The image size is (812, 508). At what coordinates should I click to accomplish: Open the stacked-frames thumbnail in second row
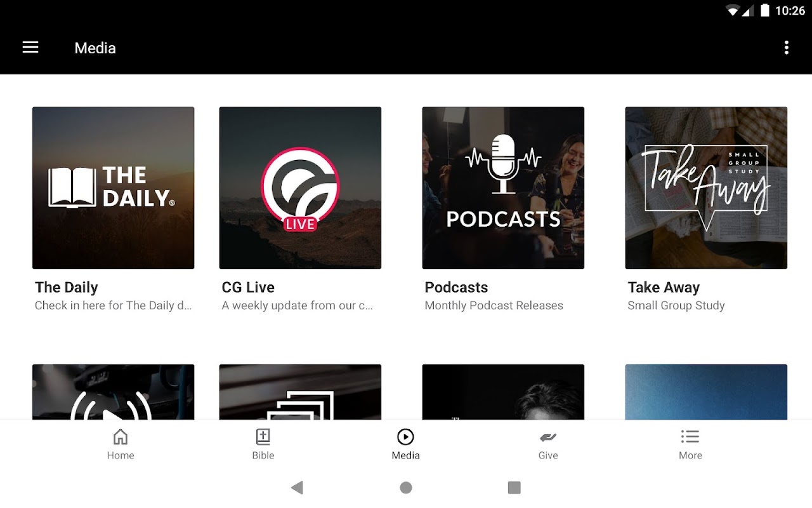coord(300,392)
